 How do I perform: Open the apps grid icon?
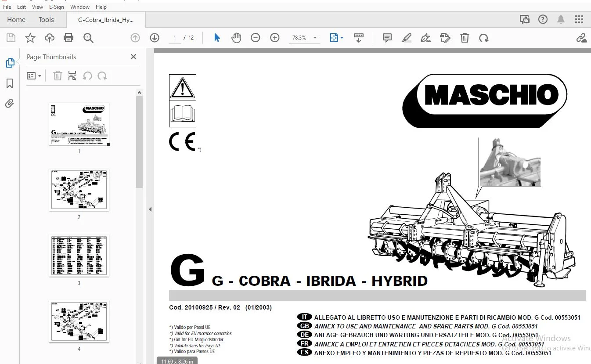(x=579, y=19)
